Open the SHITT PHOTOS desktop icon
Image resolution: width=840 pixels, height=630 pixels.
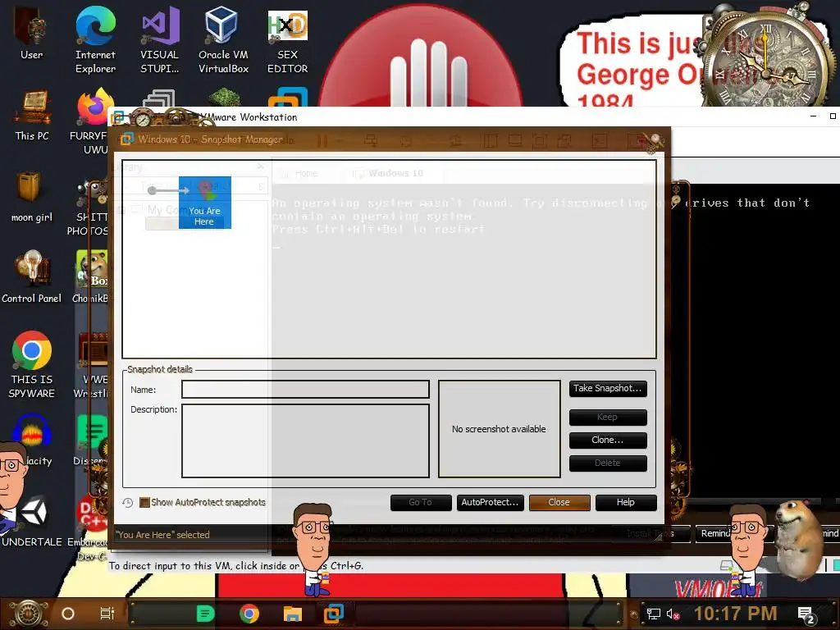[x=89, y=208]
